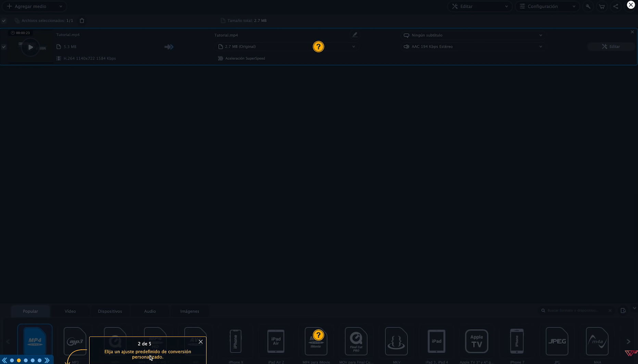Open the Dispositivos tab

pos(110,311)
